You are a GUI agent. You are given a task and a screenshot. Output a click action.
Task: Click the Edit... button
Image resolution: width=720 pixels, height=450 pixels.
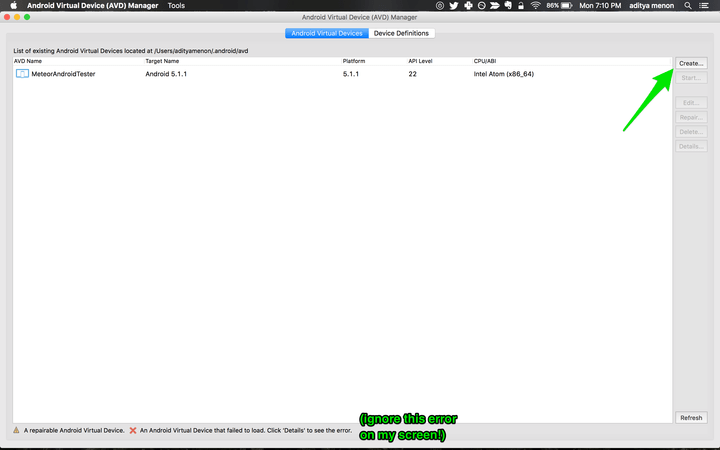(691, 103)
